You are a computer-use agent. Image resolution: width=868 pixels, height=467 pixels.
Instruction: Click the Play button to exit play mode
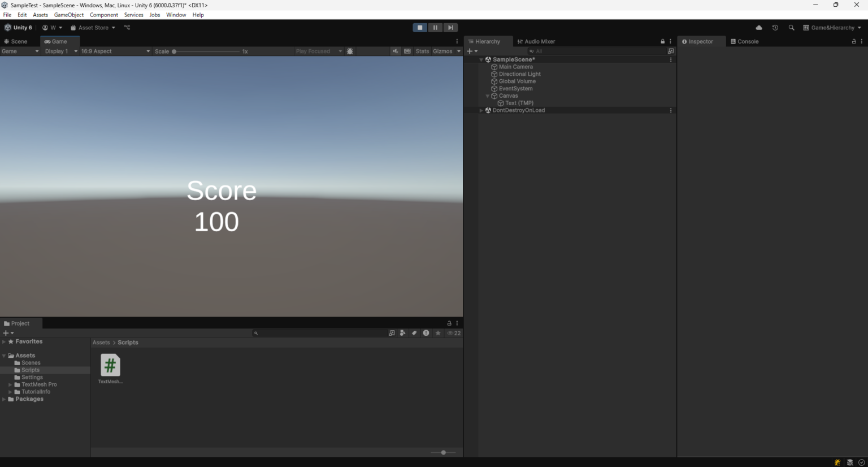pyautogui.click(x=420, y=27)
